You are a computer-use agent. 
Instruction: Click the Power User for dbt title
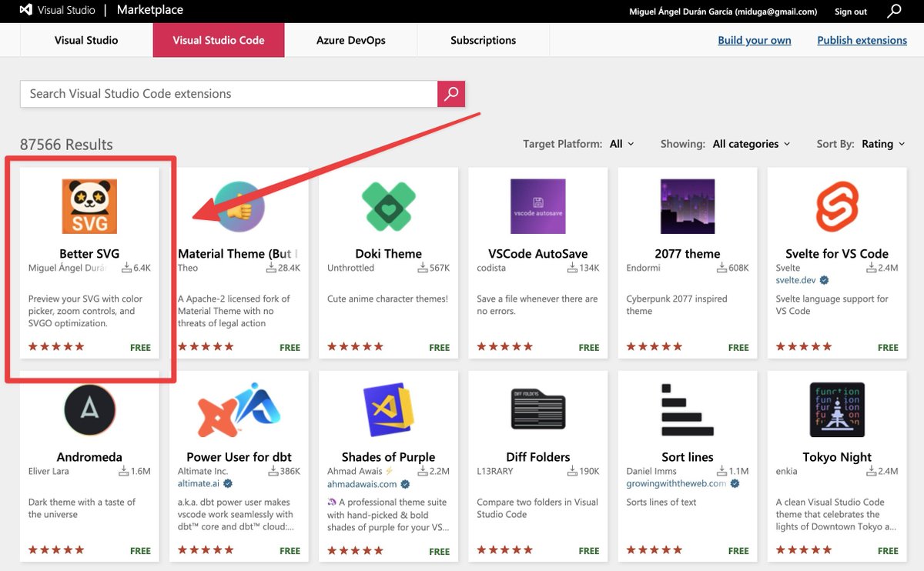click(x=239, y=456)
